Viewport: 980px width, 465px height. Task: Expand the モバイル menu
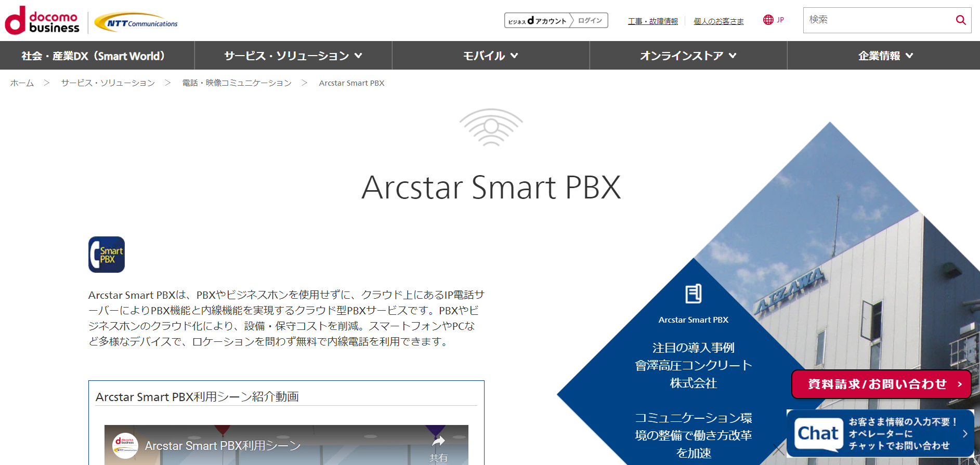coord(491,56)
